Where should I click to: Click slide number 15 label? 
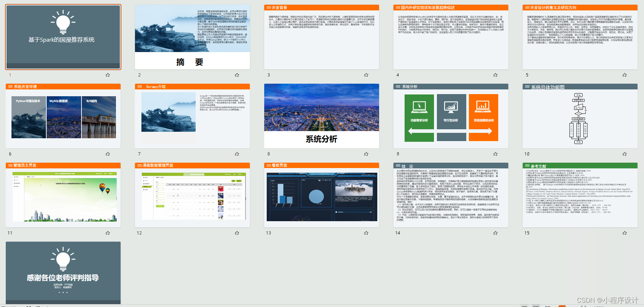pyautogui.click(x=527, y=233)
